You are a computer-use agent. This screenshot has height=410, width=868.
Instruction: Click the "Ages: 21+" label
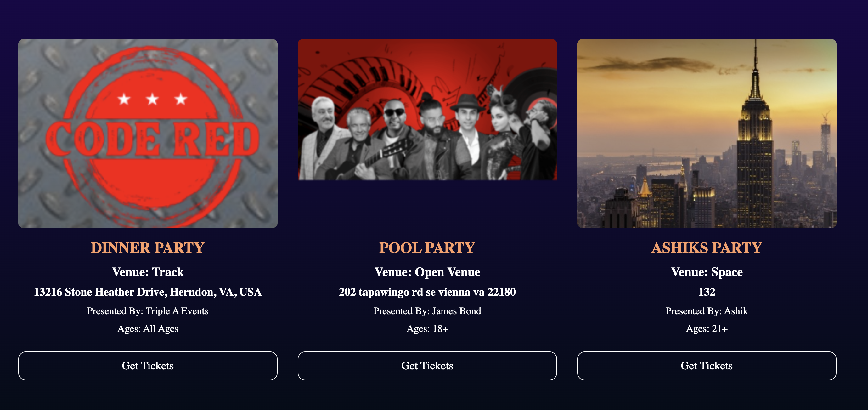[x=707, y=329]
